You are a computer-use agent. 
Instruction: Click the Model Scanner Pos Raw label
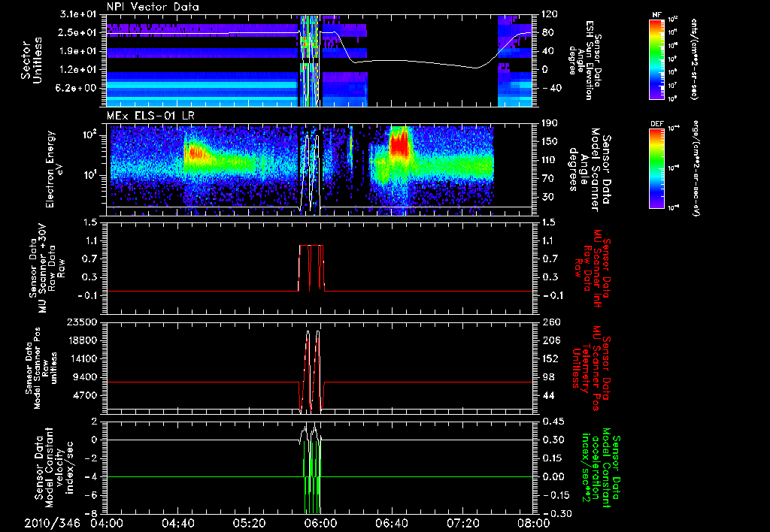[41, 368]
